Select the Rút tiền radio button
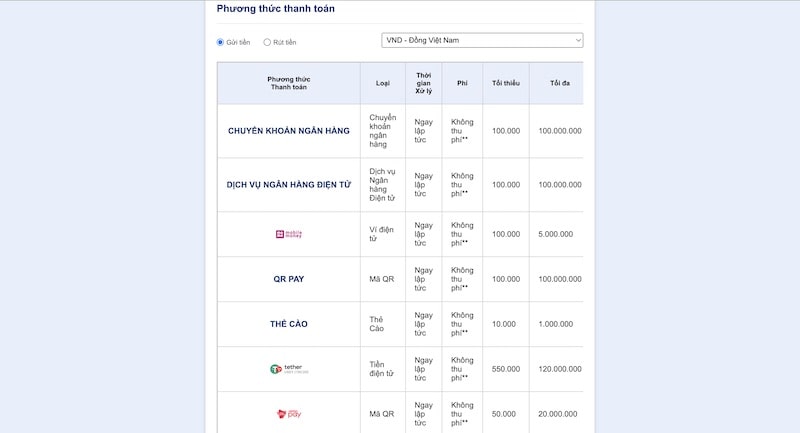 click(267, 42)
